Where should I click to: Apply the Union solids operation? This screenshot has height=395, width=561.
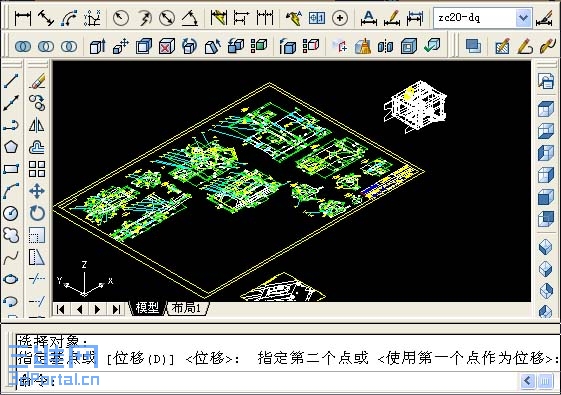click(23, 46)
